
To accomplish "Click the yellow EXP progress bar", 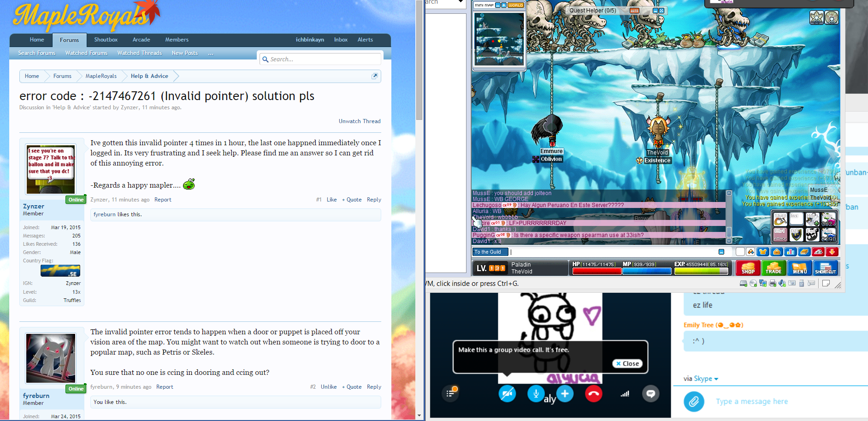I will pyautogui.click(x=701, y=272).
